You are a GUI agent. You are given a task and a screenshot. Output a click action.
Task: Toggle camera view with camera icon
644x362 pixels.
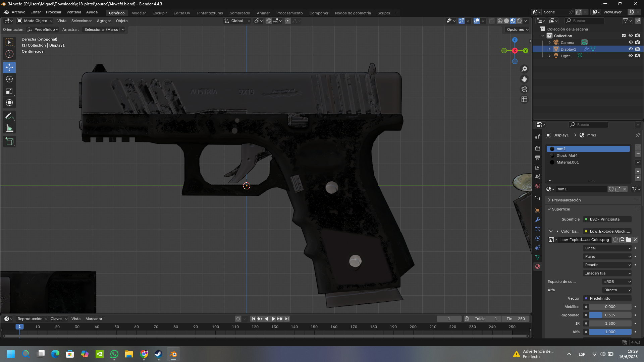(x=524, y=89)
